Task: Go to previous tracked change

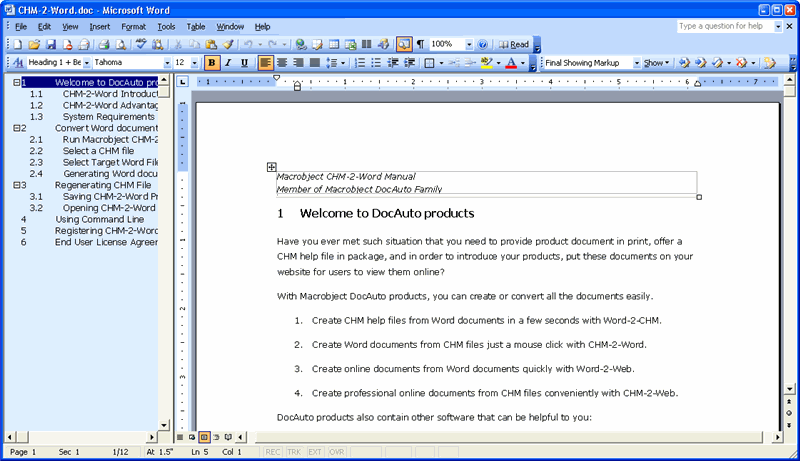Action: pos(685,63)
